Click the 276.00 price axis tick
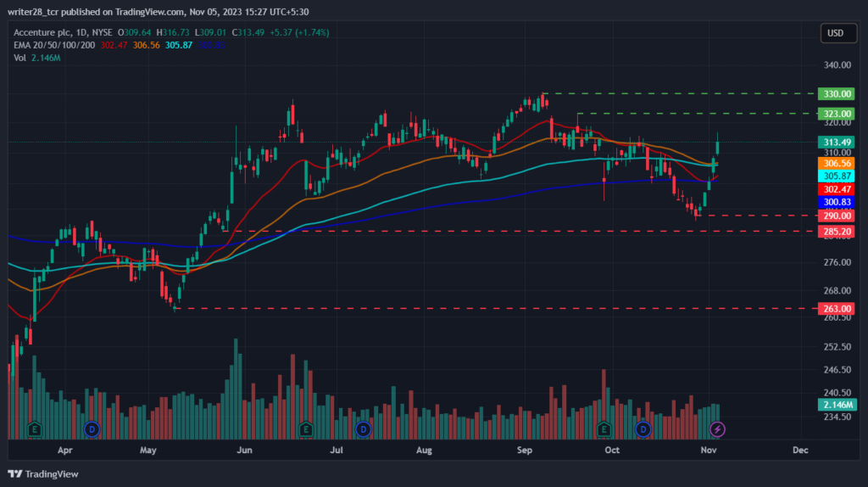Viewport: 868px width, 487px height. pos(837,263)
